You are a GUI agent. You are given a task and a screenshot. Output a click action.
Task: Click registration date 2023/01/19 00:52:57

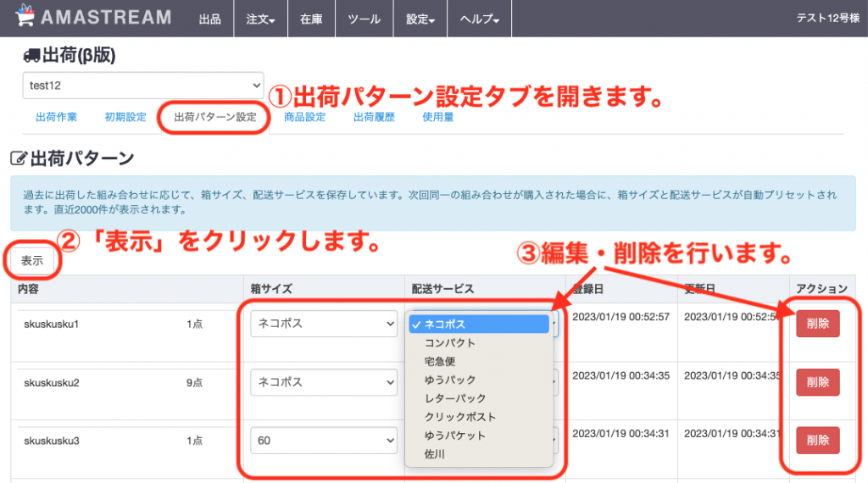tap(621, 317)
